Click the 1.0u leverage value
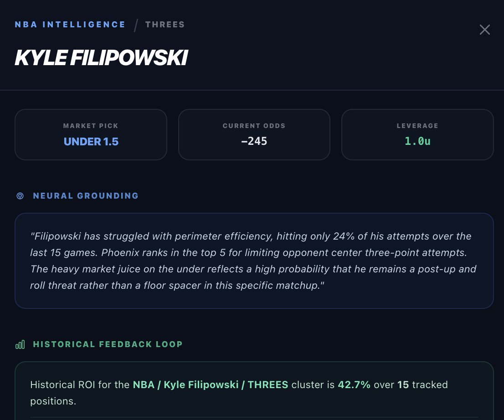 [x=417, y=141]
